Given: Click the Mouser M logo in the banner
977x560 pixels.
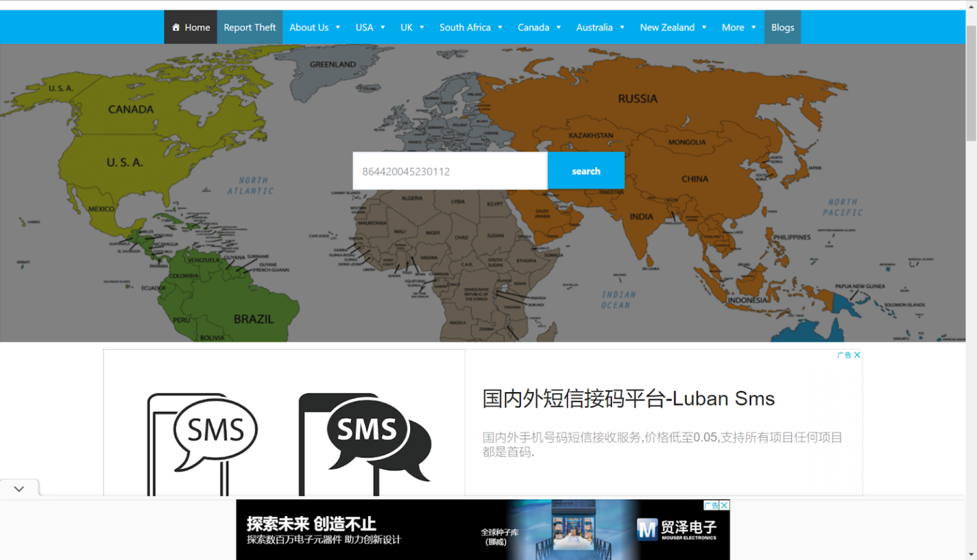Looking at the screenshot, I should [647, 528].
